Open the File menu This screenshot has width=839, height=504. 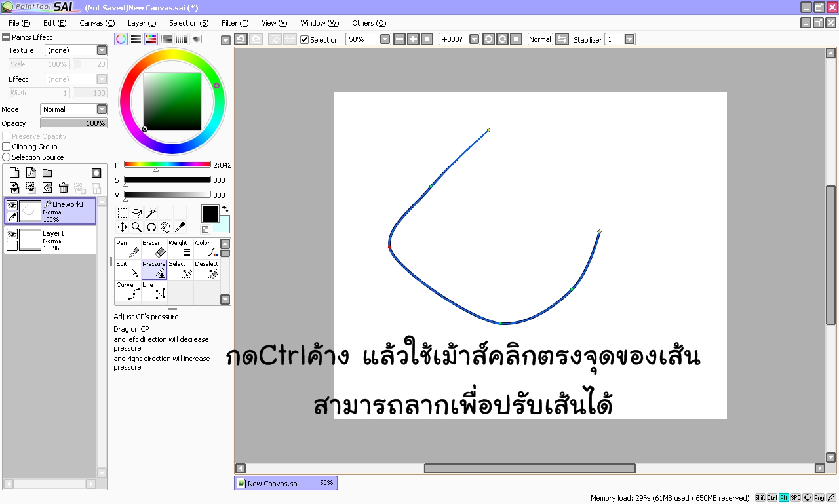point(19,23)
